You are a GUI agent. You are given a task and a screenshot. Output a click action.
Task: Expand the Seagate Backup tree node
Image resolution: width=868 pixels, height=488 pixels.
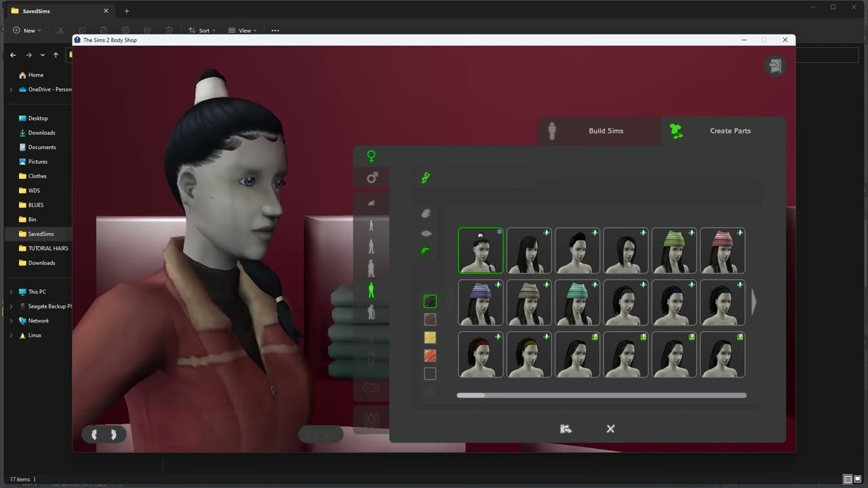[11, 306]
